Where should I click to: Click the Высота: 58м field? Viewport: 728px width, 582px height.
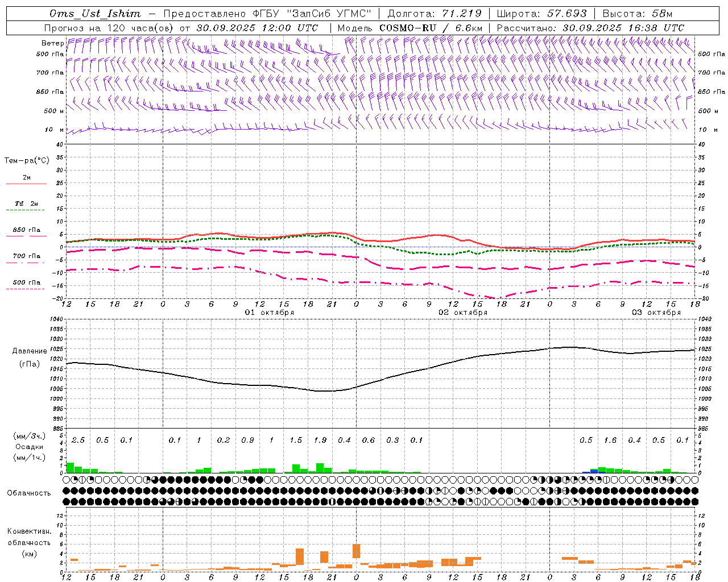(x=637, y=14)
